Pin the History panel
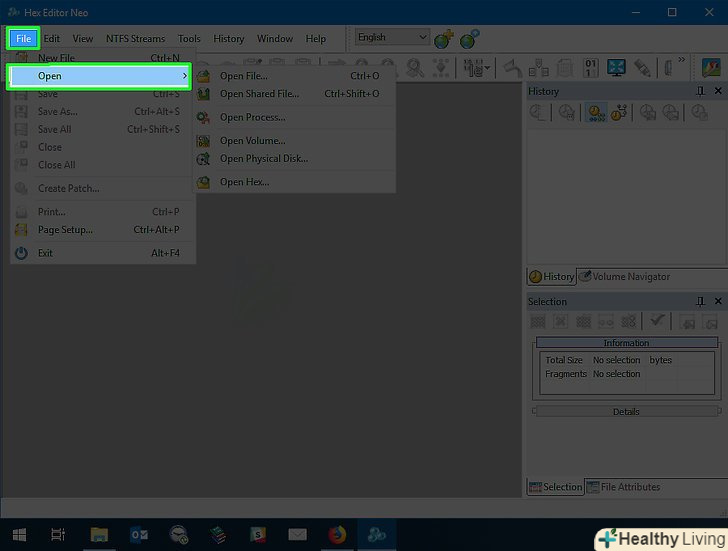This screenshot has height=551, width=728. point(700,91)
